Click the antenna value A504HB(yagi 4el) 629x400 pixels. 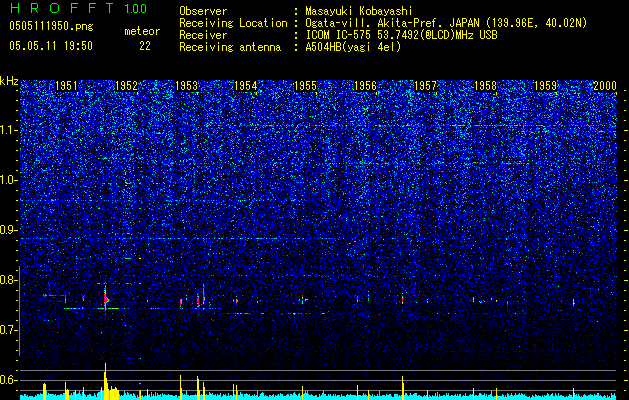click(x=353, y=47)
